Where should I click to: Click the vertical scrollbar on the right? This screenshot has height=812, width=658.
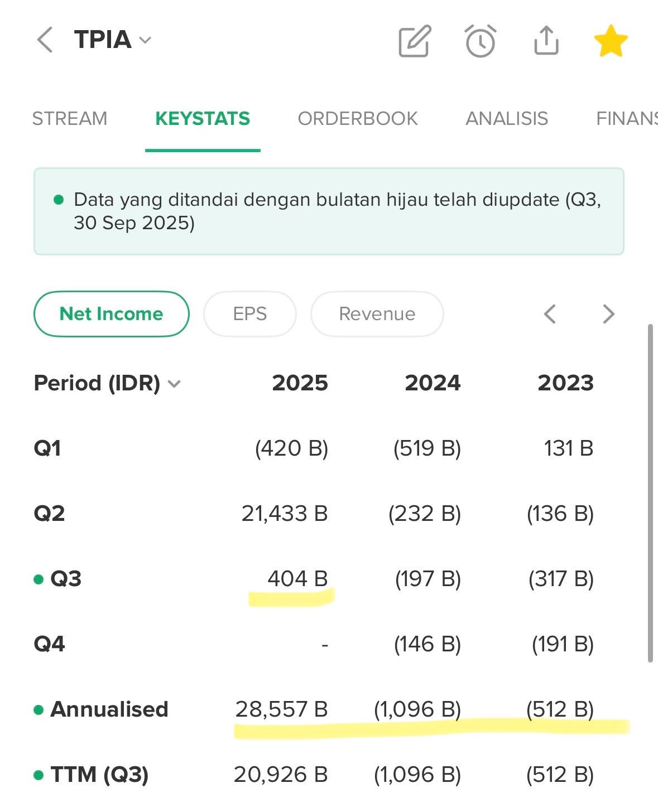650,493
